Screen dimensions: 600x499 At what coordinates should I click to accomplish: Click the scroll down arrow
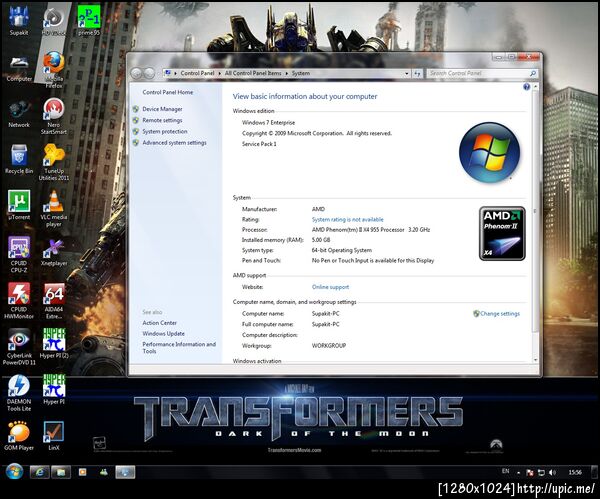click(x=535, y=360)
